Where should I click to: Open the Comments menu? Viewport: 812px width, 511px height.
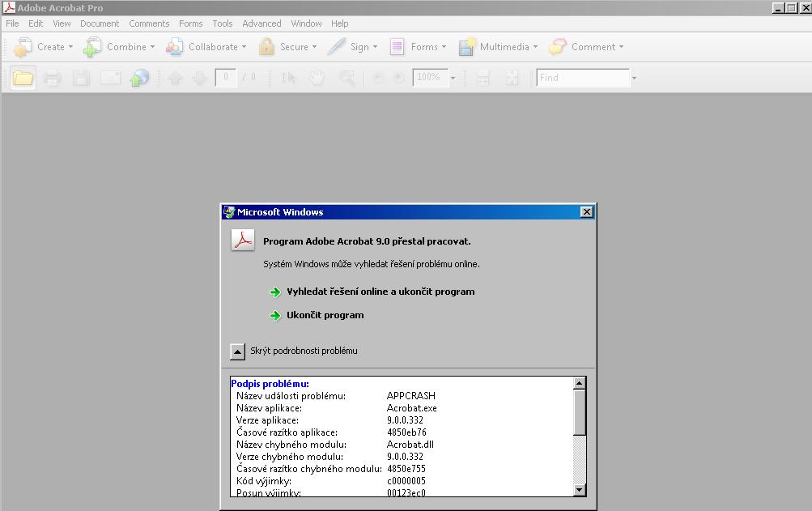pyautogui.click(x=149, y=23)
